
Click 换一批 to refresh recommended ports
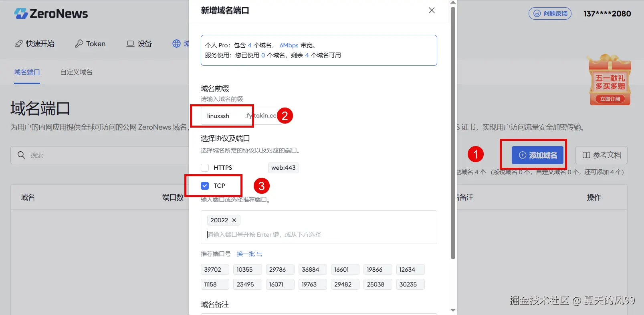point(249,254)
